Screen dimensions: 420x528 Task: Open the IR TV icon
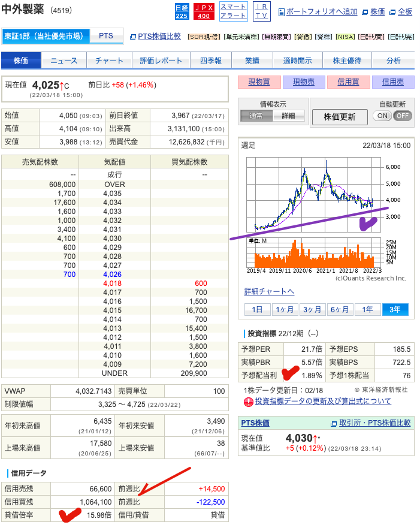click(x=261, y=11)
